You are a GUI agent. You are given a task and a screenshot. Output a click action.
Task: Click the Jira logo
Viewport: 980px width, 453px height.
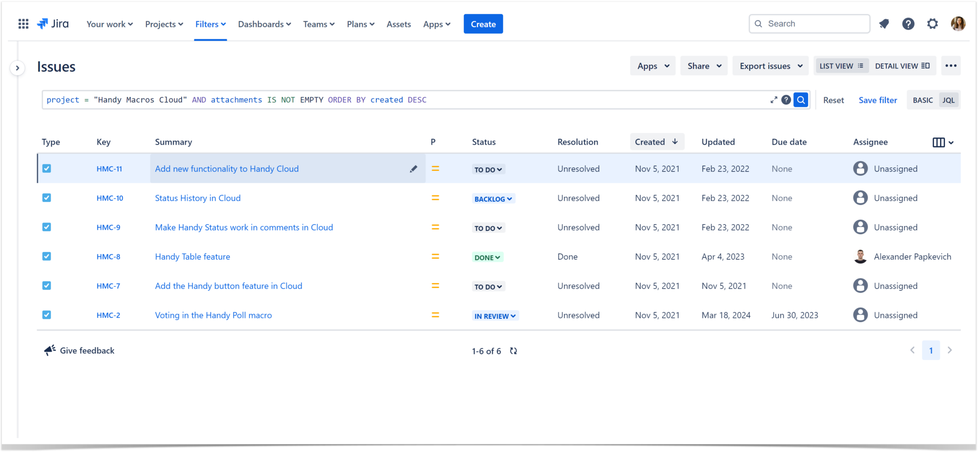pyautogui.click(x=53, y=23)
